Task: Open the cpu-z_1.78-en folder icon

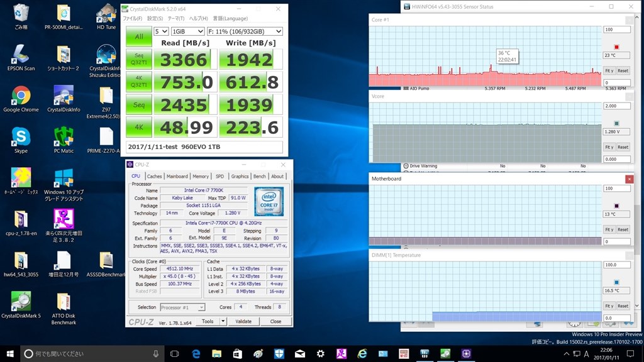Action: (x=21, y=222)
